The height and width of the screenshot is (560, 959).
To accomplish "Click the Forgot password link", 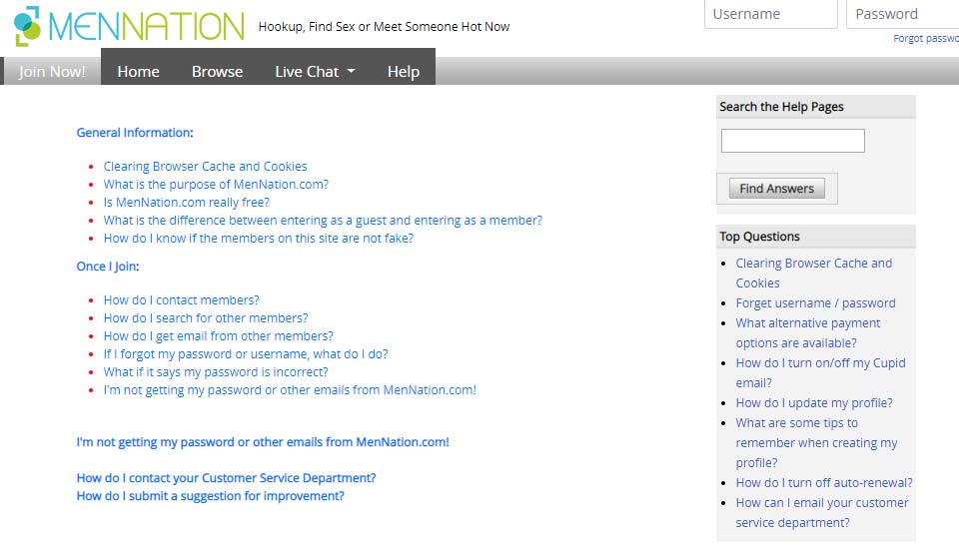I will coord(926,39).
